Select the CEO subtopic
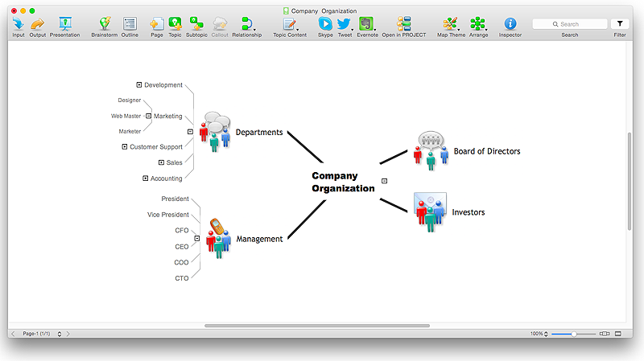 click(x=182, y=247)
